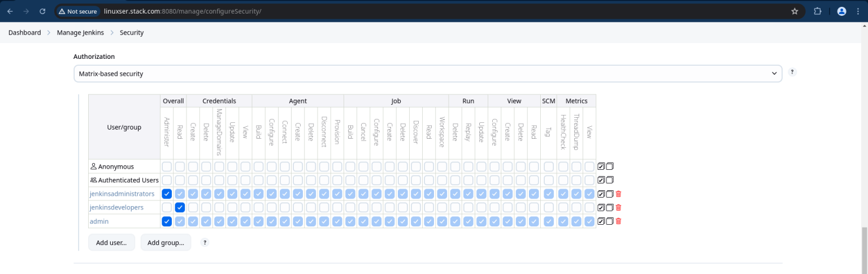The height and width of the screenshot is (274, 868).
Task: Open the jenkinsdevelopers group link
Action: point(116,208)
